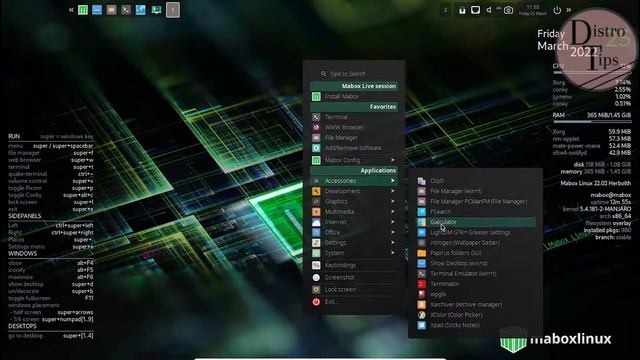Click the Screenshot entry's icon
The width and height of the screenshot is (640, 360).
(316, 277)
